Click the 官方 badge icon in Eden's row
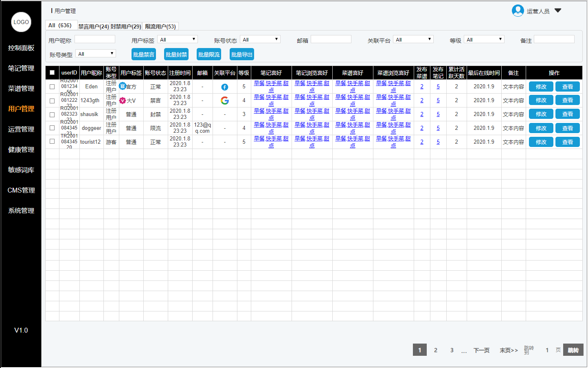The height and width of the screenshot is (368, 588). click(x=123, y=86)
